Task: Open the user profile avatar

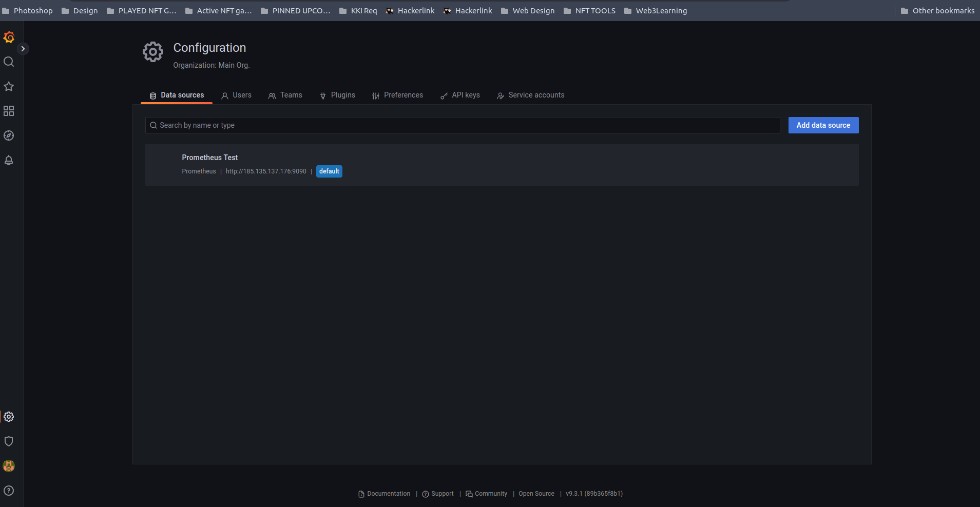Action: 9,466
